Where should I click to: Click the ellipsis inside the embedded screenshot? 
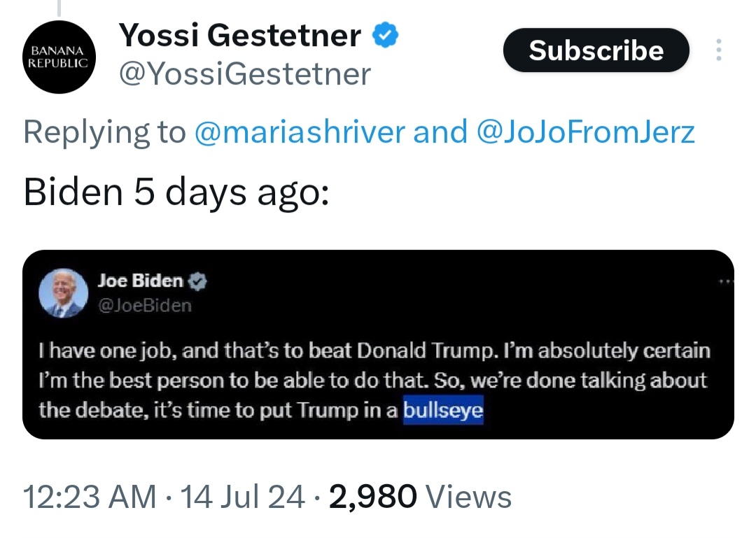(x=727, y=281)
